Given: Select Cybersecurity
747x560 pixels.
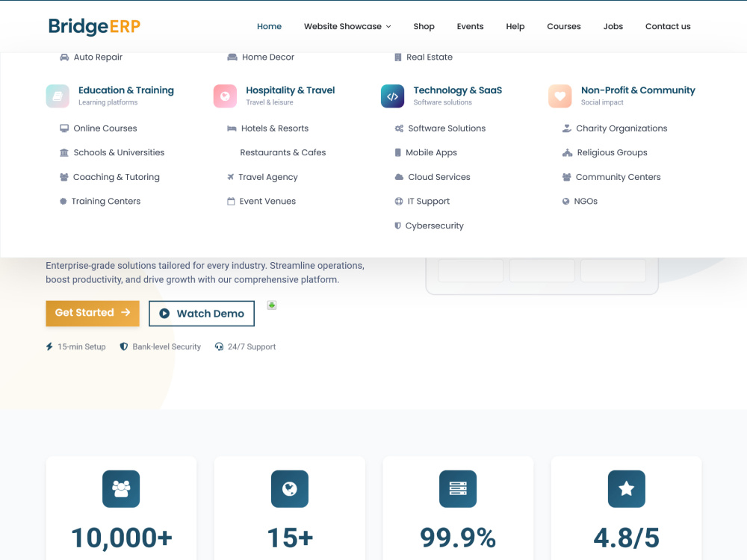Looking at the screenshot, I should (x=434, y=225).
